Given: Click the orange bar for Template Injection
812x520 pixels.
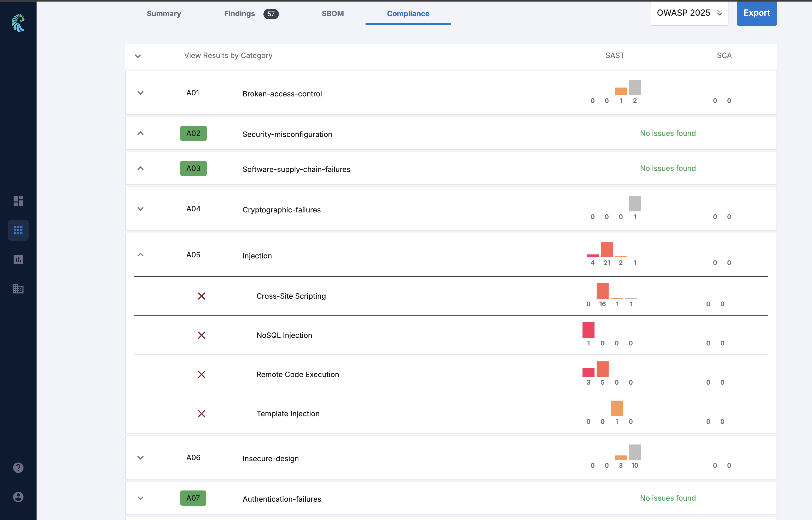Looking at the screenshot, I should click(616, 408).
